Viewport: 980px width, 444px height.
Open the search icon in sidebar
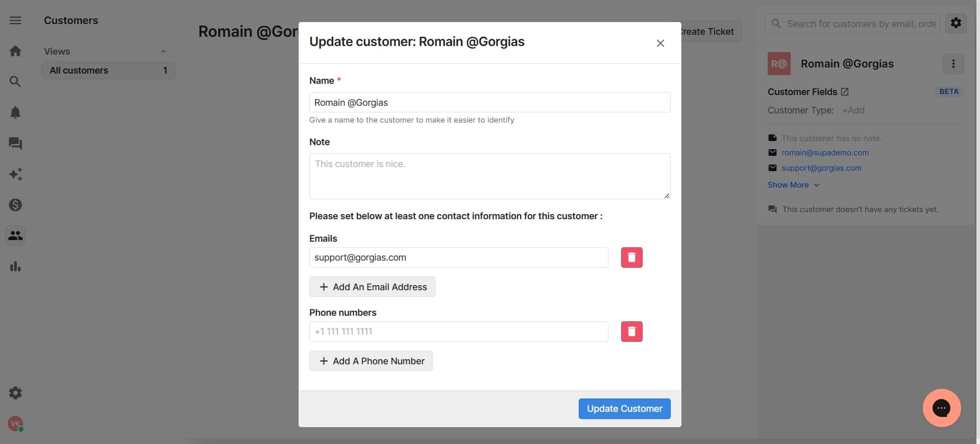(15, 82)
